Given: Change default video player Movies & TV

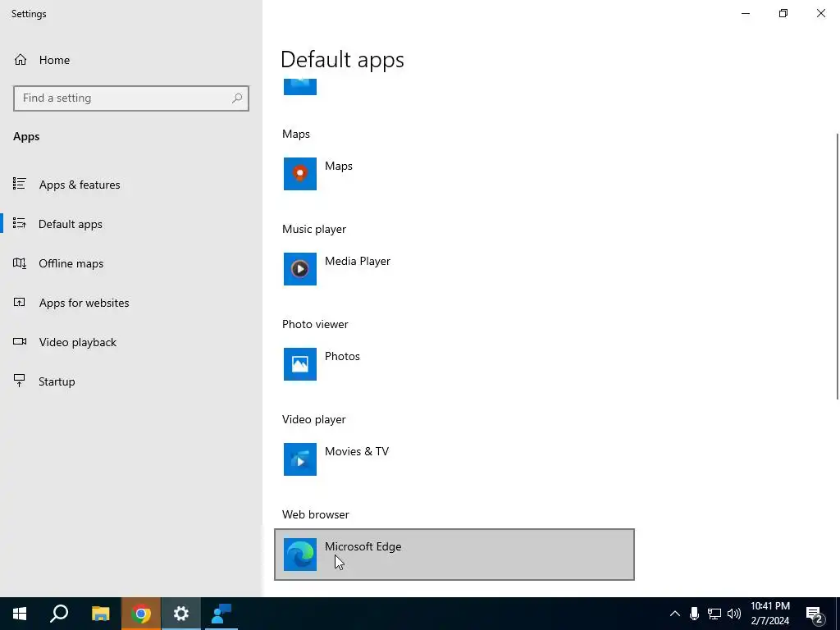Looking at the screenshot, I should point(454,459).
